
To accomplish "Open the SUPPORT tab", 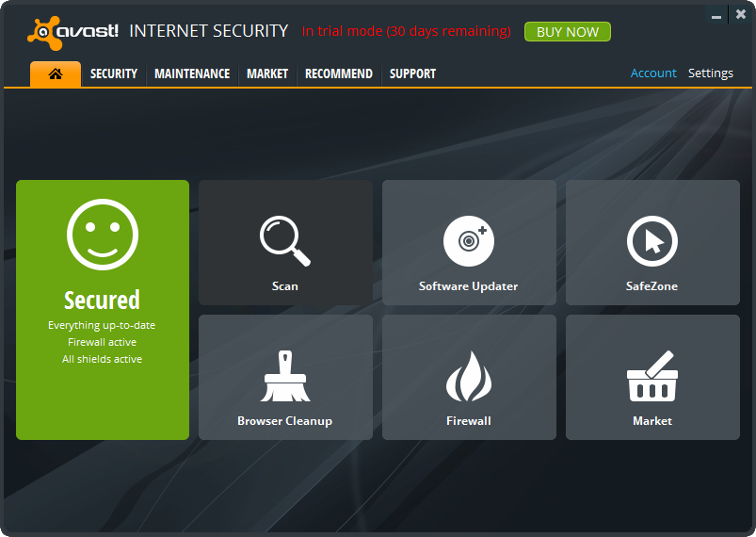I will 412,73.
